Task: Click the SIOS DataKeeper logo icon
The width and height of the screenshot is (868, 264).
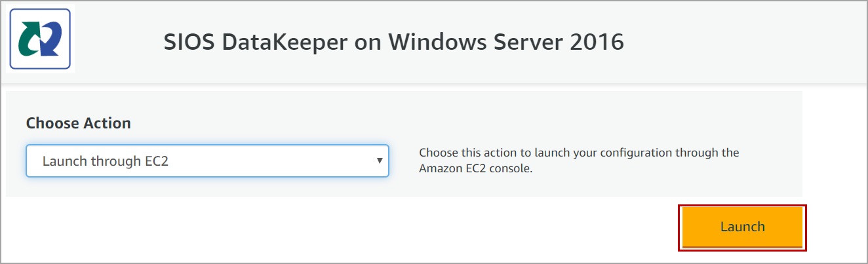Action: coord(41,39)
